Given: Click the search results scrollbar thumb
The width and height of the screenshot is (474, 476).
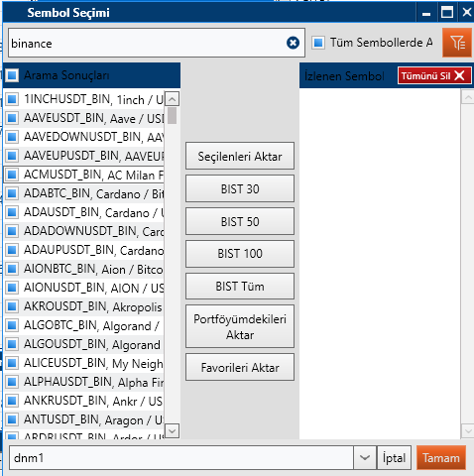Looking at the screenshot, I should [172, 115].
